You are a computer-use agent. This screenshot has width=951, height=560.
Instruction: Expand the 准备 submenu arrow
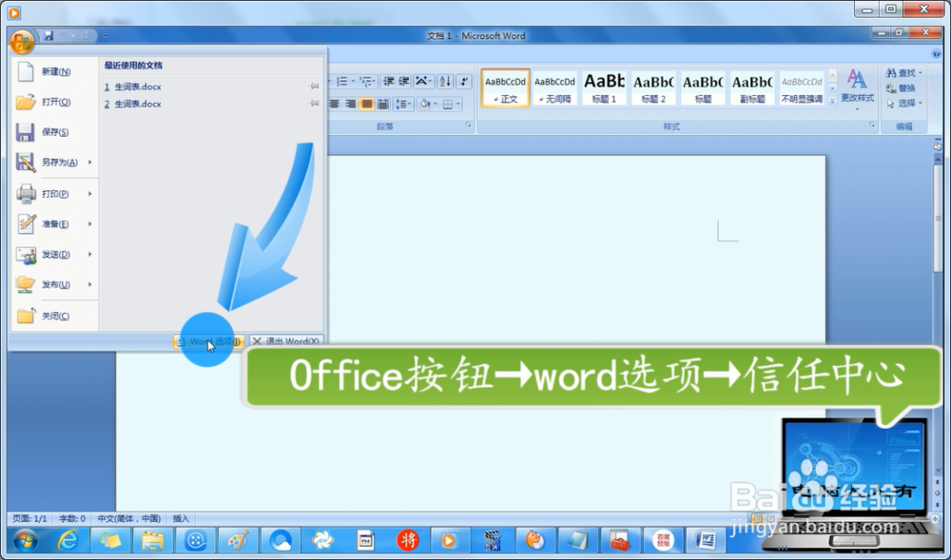(x=89, y=224)
